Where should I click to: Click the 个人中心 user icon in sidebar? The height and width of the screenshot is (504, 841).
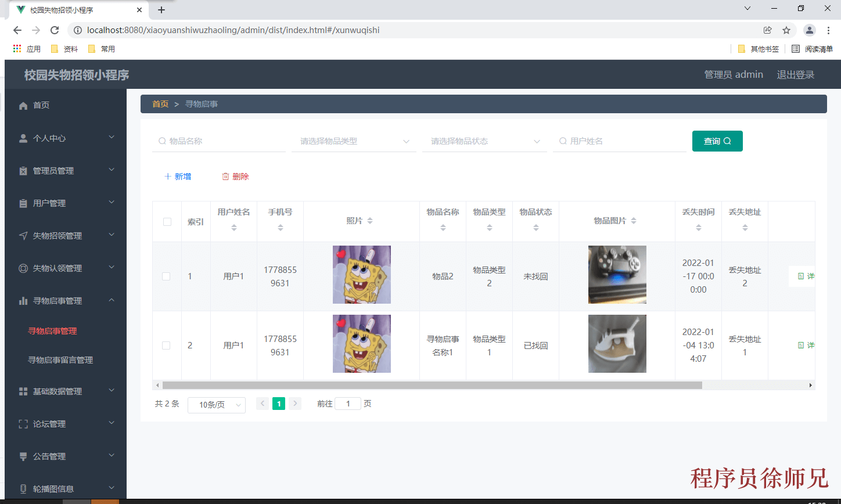pos(23,138)
